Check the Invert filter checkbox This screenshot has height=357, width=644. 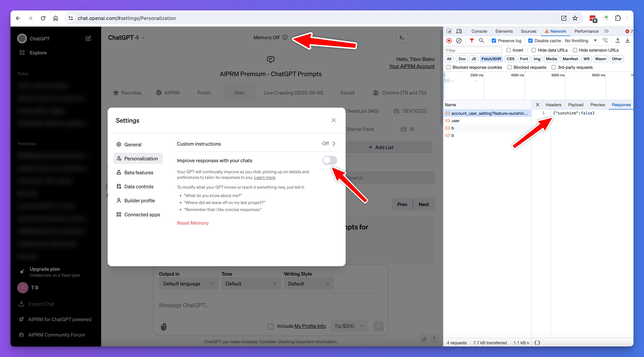[x=508, y=50]
